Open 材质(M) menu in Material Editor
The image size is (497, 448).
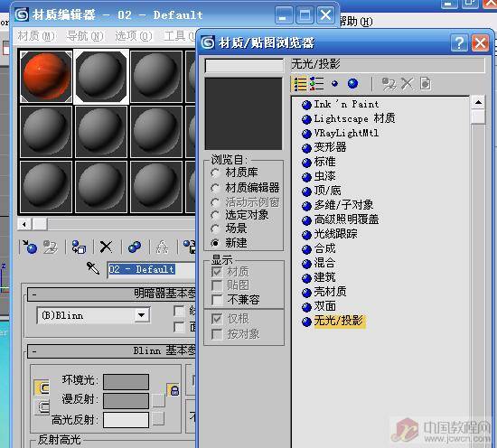[x=36, y=36]
